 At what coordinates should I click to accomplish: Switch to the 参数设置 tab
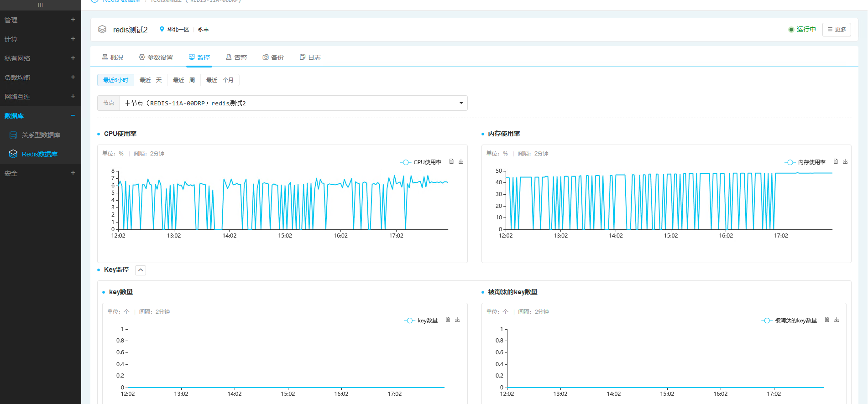156,57
